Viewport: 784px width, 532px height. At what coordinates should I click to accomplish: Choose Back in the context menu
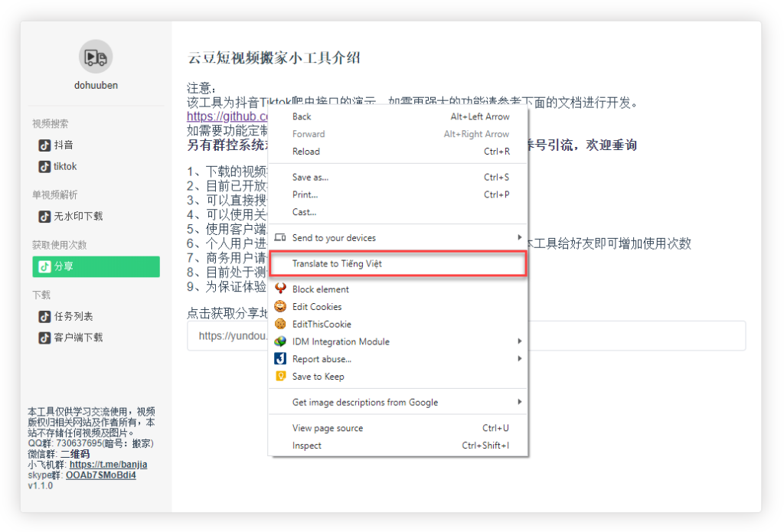(x=398, y=116)
